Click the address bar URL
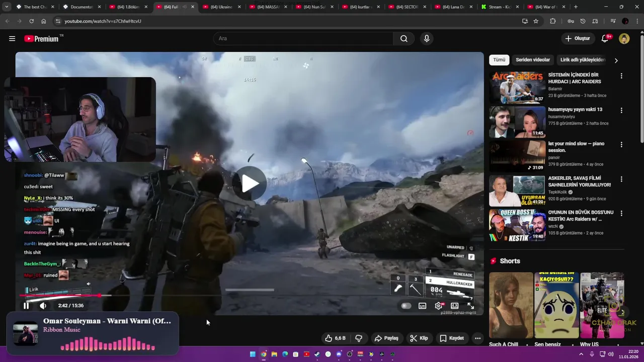 pyautogui.click(x=103, y=21)
